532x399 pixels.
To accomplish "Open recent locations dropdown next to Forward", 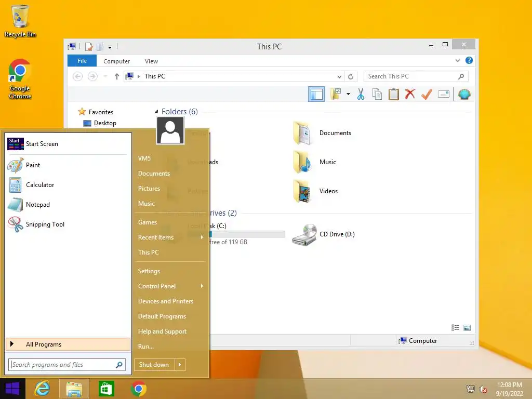I will [x=105, y=76].
